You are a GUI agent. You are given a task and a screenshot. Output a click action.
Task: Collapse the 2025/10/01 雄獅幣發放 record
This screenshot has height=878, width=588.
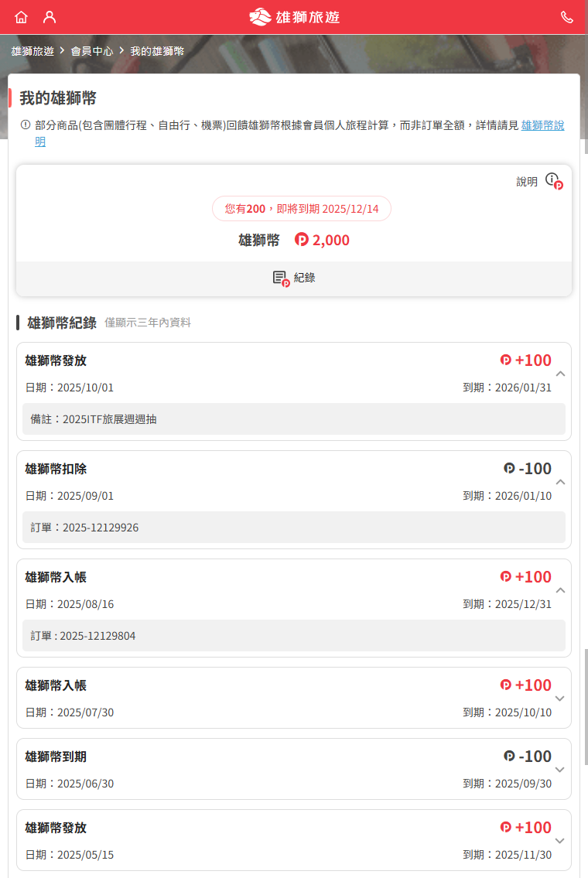[561, 374]
